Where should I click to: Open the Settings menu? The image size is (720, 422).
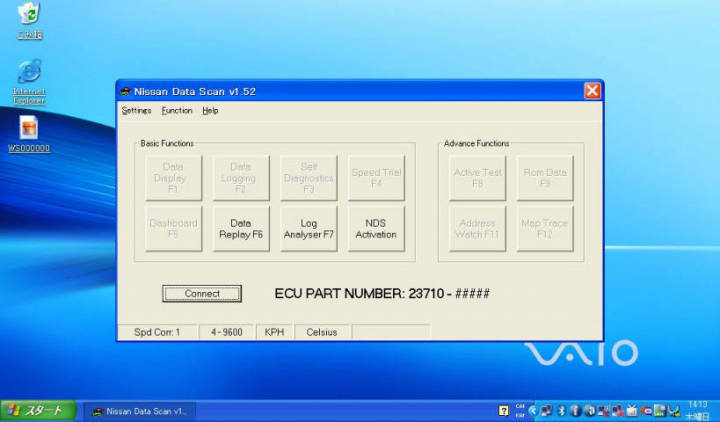click(x=136, y=111)
